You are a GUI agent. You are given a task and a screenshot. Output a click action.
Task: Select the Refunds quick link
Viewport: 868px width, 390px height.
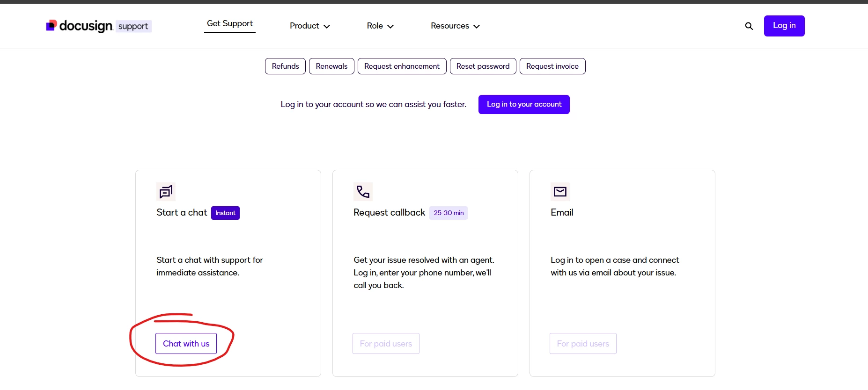tap(285, 66)
